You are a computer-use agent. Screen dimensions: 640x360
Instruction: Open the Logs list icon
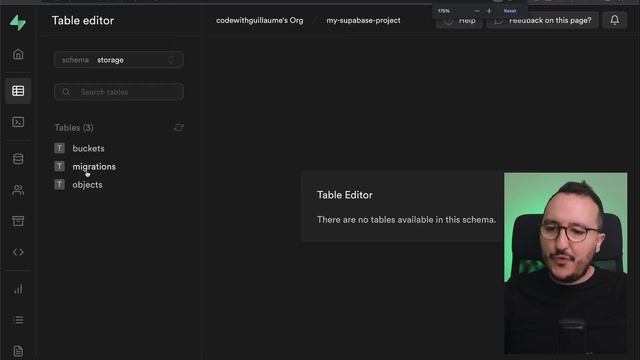click(18, 320)
